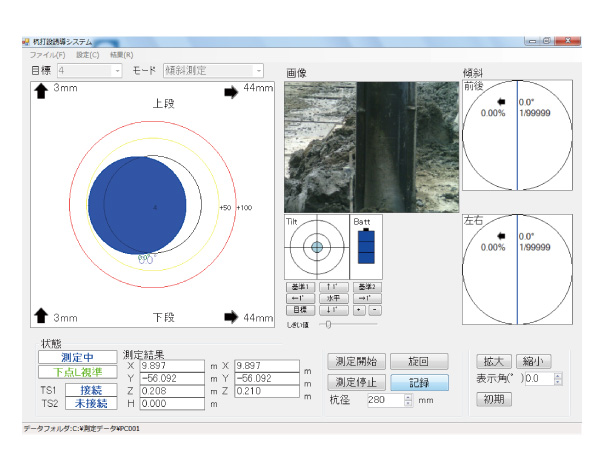The width and height of the screenshot is (600, 470).
Task: Open the ファイル(F) menu
Action: (47, 55)
